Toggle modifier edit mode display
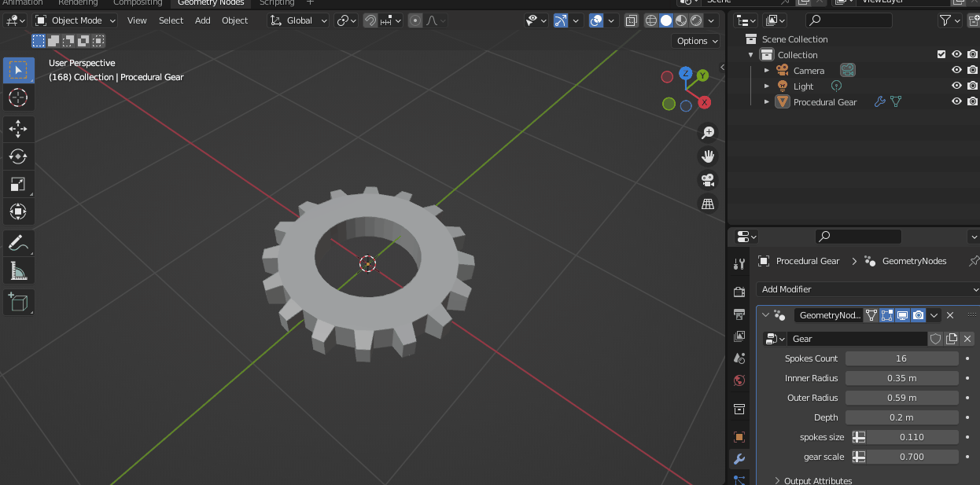The height and width of the screenshot is (485, 980). coord(887,315)
